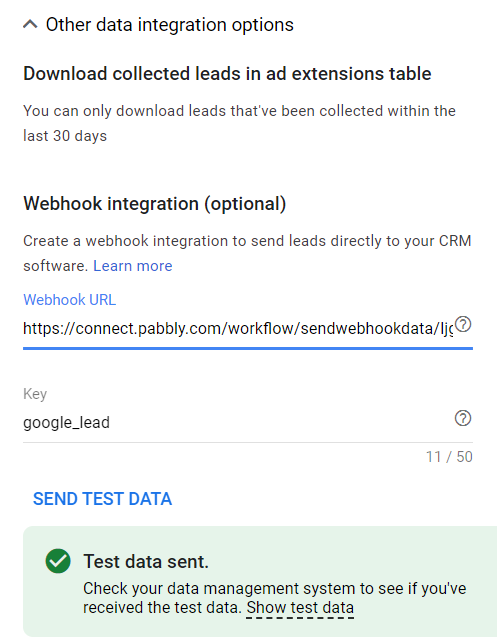Click the SEND TEST DATA button
Image resolution: width=497 pixels, height=641 pixels.
103,499
